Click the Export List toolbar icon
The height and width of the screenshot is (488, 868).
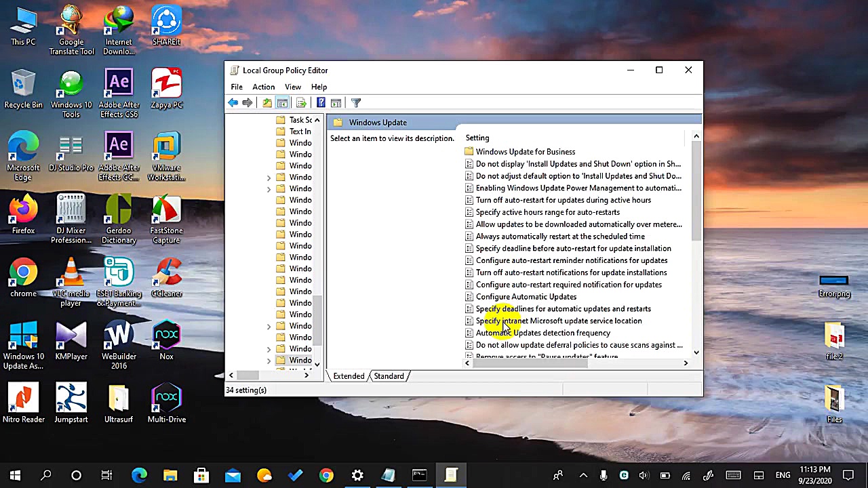click(301, 102)
